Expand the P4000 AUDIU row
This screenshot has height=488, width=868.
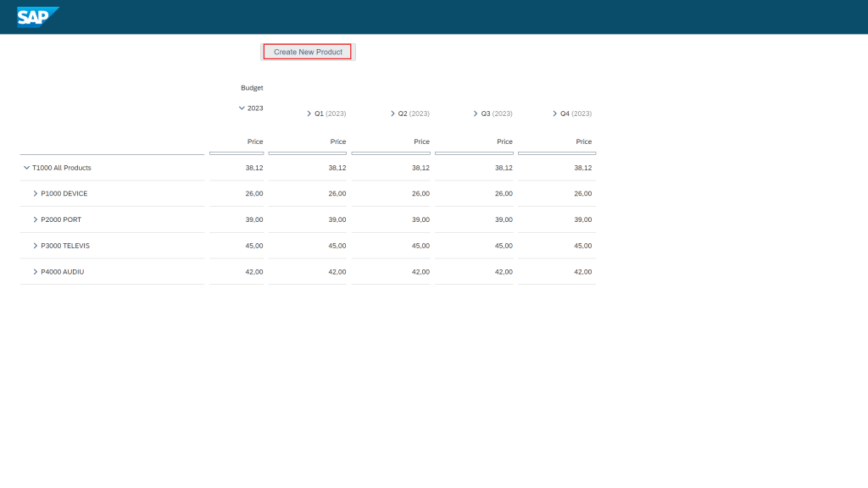[x=36, y=272]
